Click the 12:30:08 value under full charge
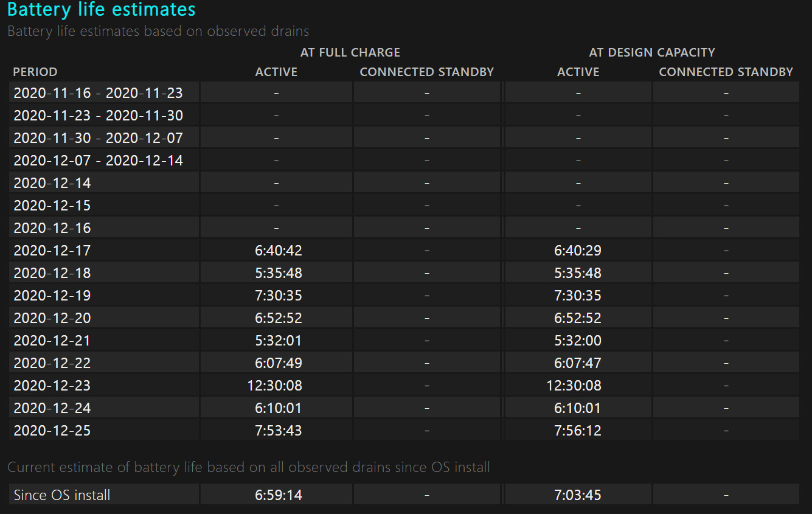This screenshot has width=812, height=514. coord(275,386)
